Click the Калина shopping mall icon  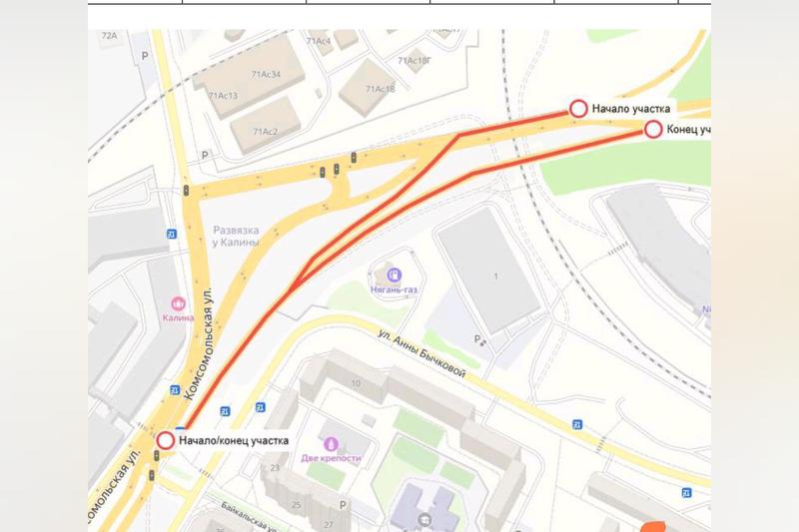178,303
